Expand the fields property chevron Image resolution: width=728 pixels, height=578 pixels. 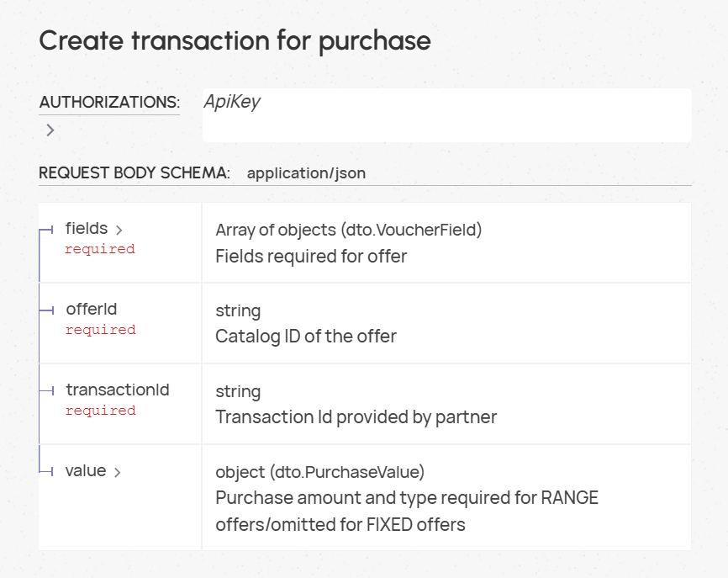tap(119, 230)
